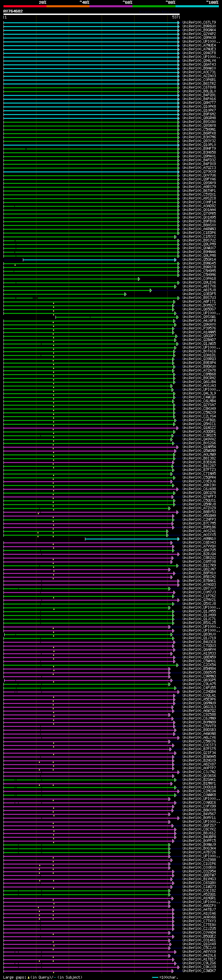
Task: Click the cyan alignment bar for Q5GR14
Action: click(x=100, y=259)
